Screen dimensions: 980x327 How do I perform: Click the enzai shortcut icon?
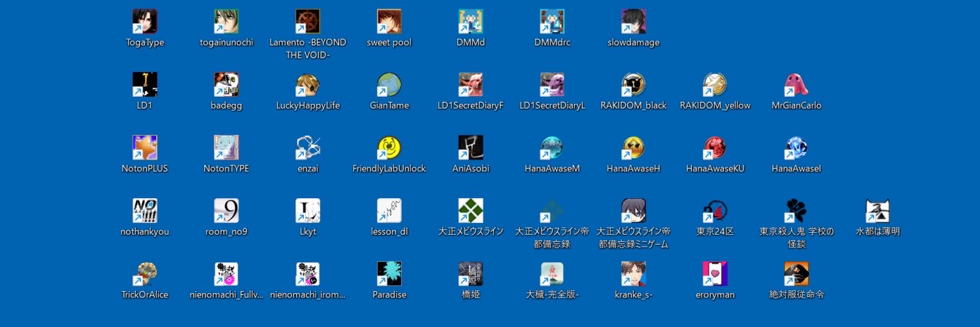point(308,148)
